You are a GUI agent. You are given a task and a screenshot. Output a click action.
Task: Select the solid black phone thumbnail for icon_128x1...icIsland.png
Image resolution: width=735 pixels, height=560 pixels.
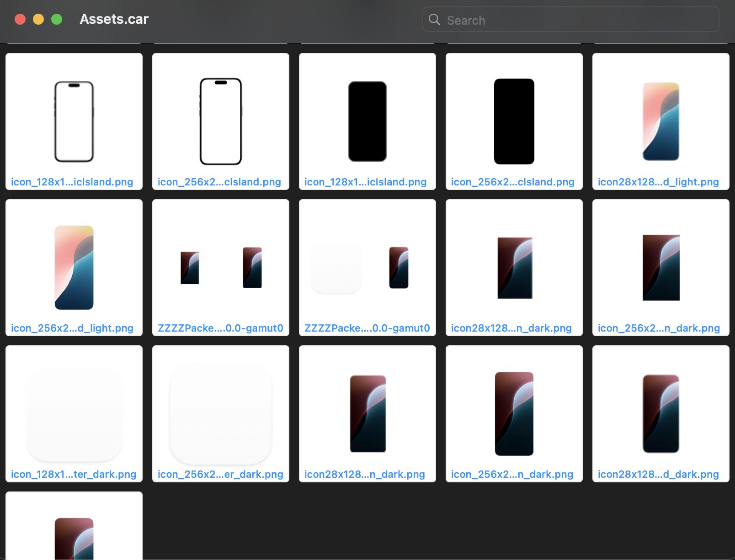[367, 122]
